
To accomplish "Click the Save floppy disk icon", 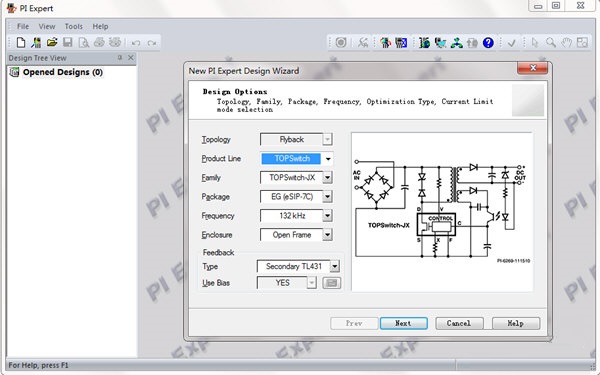I will [68, 42].
